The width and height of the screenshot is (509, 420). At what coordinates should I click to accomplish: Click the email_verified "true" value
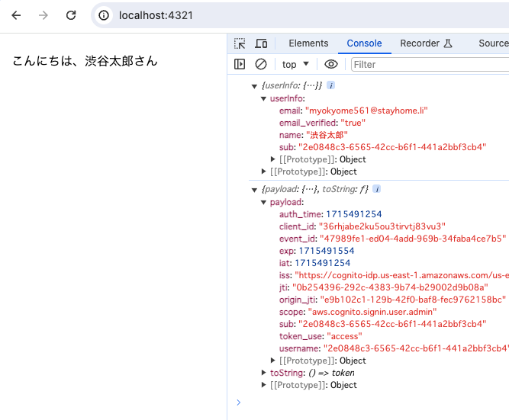coord(353,123)
